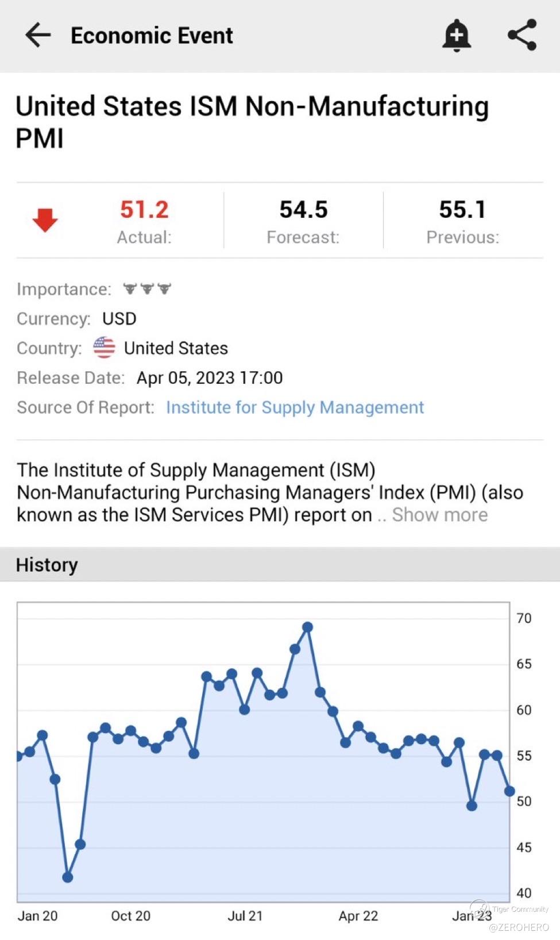Tap the release date Apr 05, 2023 17:00
Viewport: 560px width, 940px height.
coord(210,377)
